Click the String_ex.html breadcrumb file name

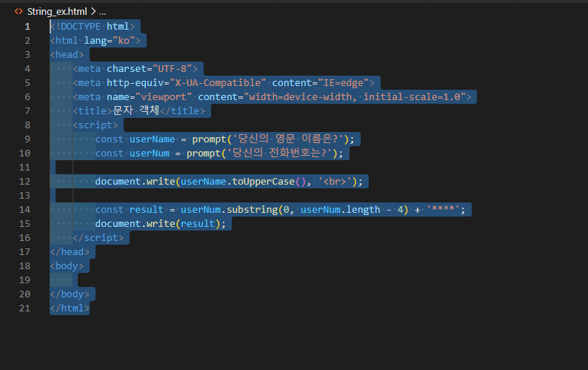(x=57, y=12)
